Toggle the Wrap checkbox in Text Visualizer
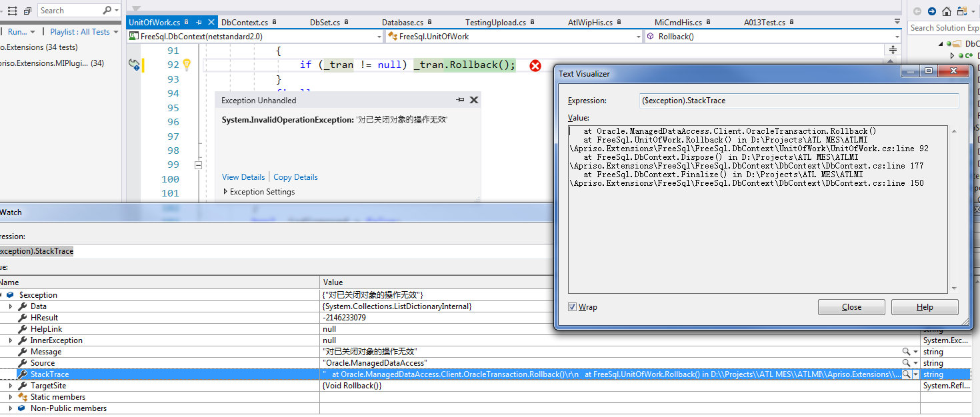 (x=572, y=306)
